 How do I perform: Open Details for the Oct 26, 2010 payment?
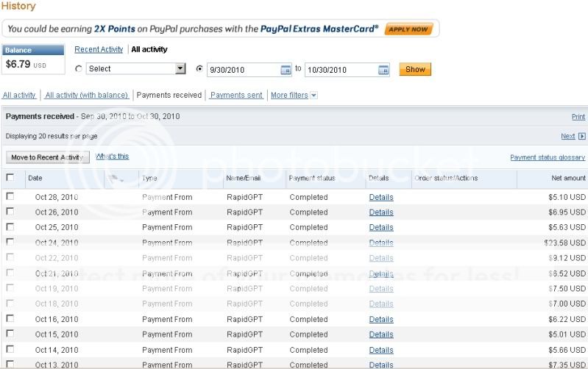[381, 212]
